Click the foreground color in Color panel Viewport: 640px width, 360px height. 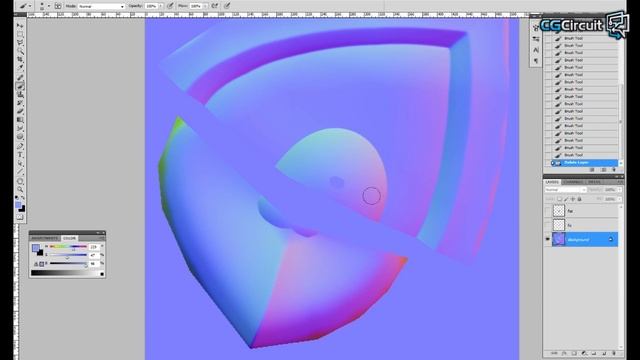pos(36,247)
